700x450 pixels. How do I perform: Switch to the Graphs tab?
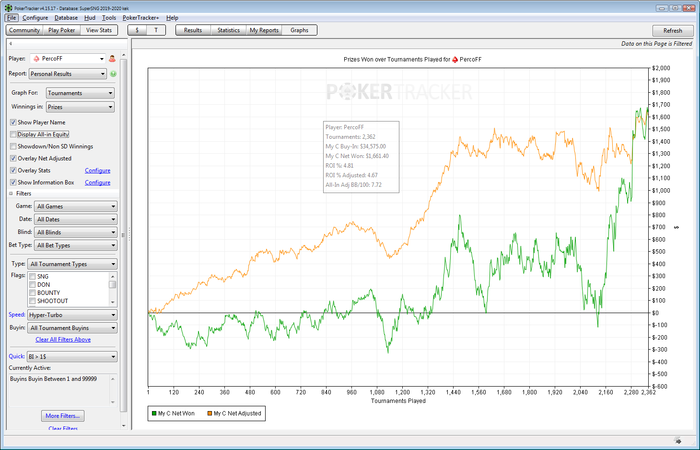299,30
